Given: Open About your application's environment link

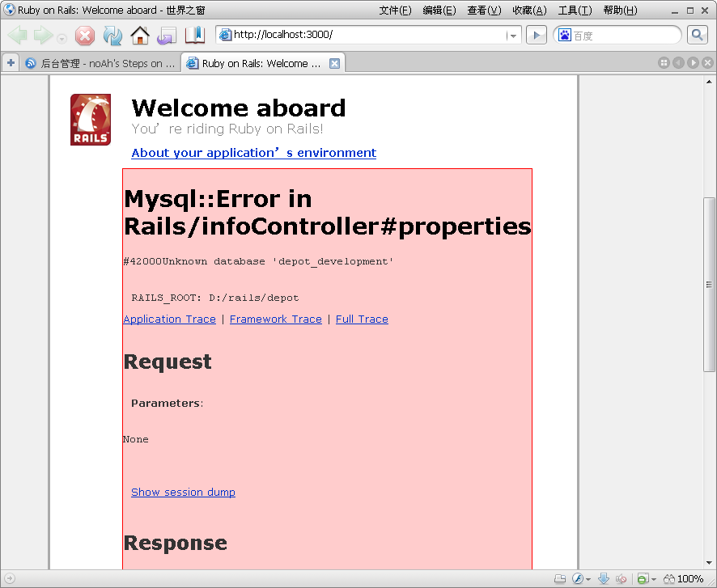Looking at the screenshot, I should point(254,153).
